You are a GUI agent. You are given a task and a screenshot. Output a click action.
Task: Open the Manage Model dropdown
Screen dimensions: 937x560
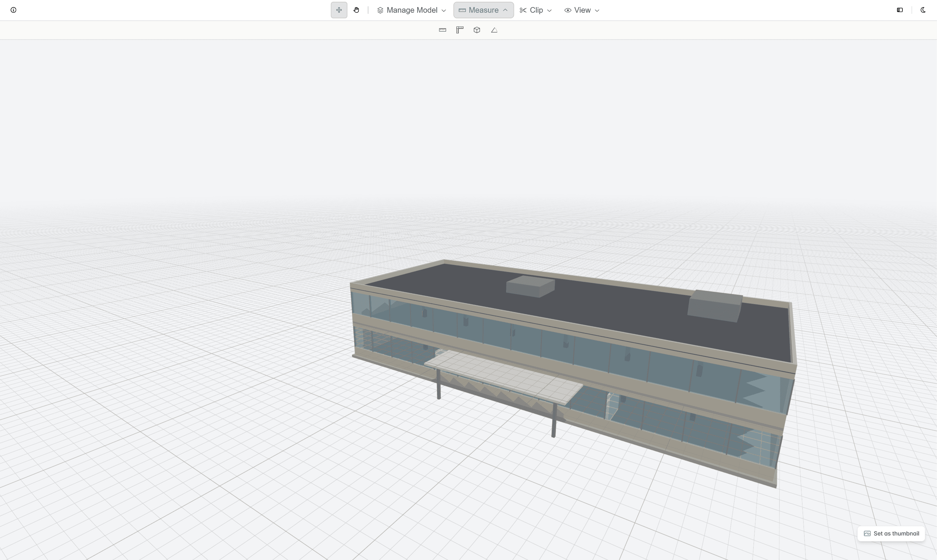411,10
